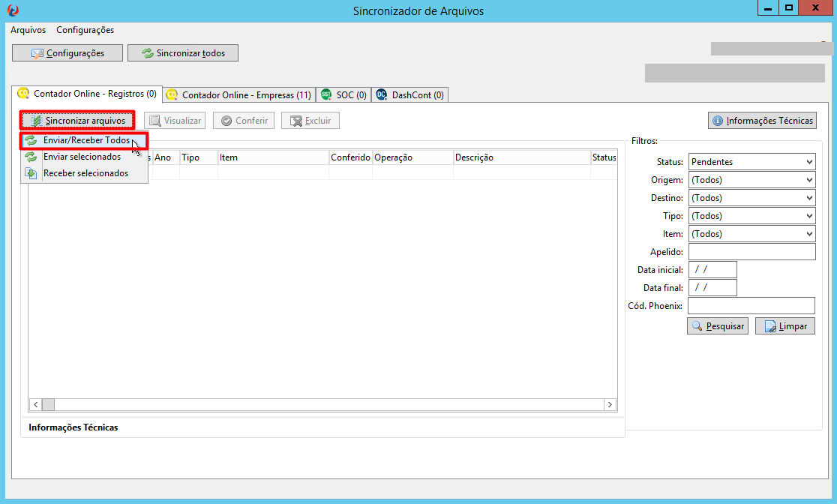Click the icon on Sincronizar arquivos button
The width and height of the screenshot is (837, 504).
[x=36, y=121]
